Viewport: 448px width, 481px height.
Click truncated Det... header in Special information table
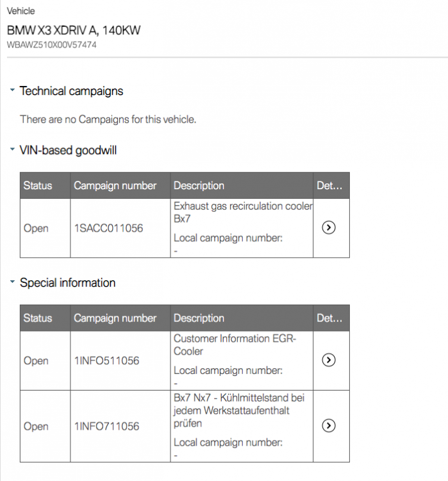[329, 318]
